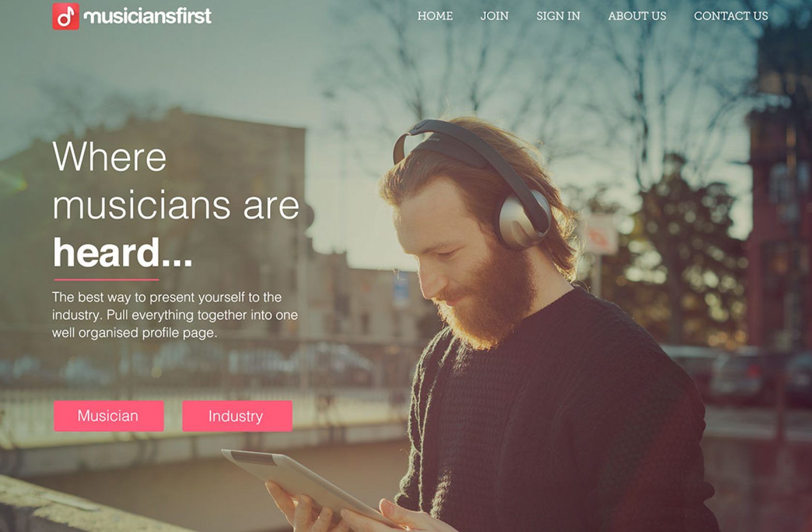Screen dimensions: 812x532
Task: Choose the pink Musician button
Action: click(109, 416)
